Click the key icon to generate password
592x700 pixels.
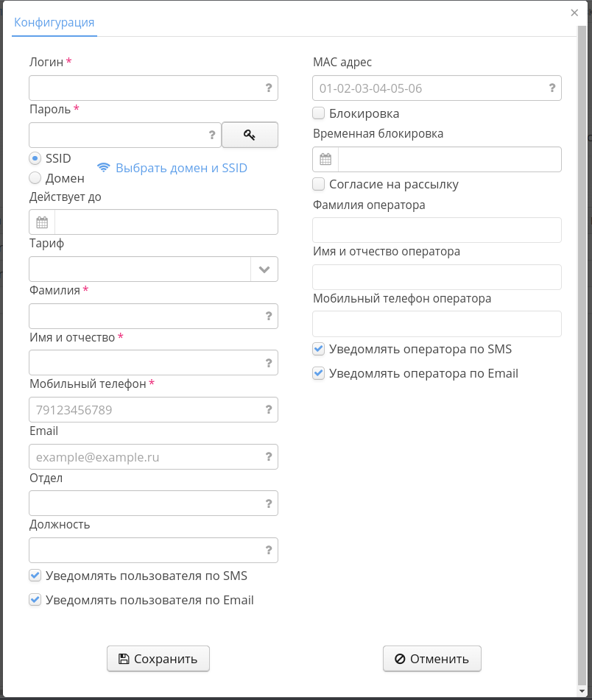250,135
